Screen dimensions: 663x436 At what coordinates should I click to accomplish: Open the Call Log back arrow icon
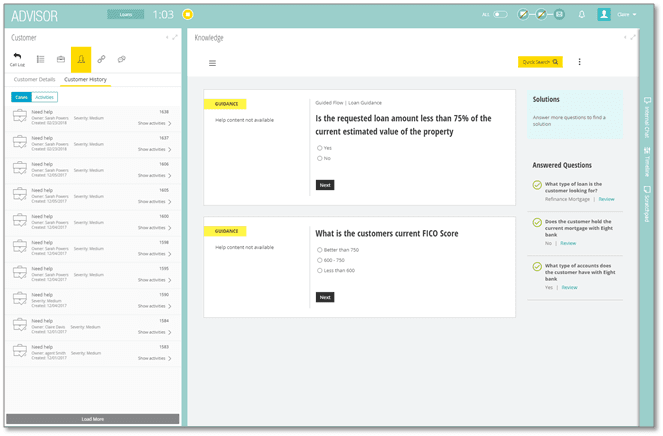[17, 59]
